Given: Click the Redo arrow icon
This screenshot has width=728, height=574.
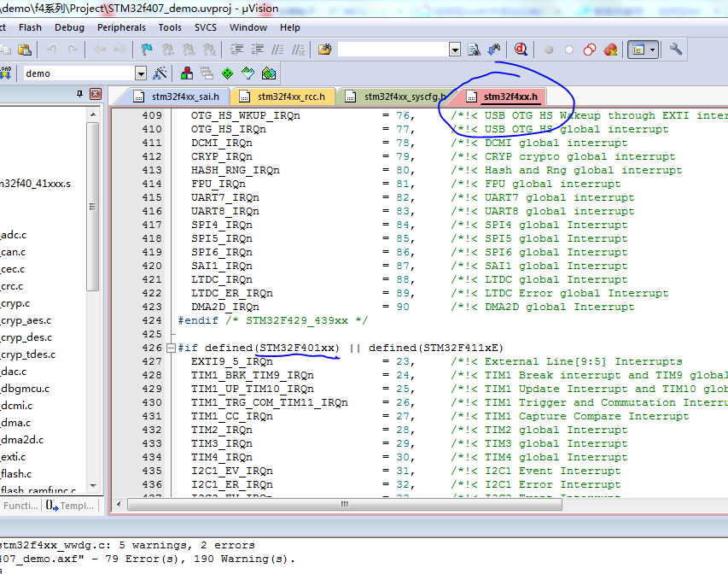Looking at the screenshot, I should pos(73,50).
